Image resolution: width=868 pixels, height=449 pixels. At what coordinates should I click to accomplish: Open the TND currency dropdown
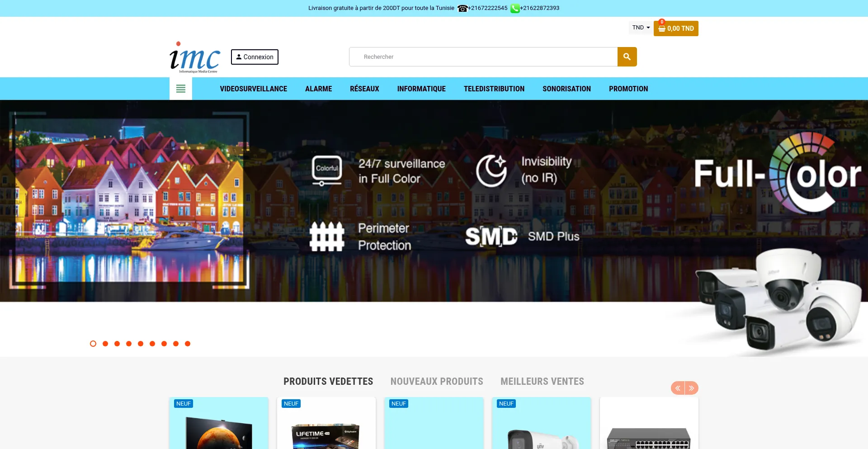641,28
